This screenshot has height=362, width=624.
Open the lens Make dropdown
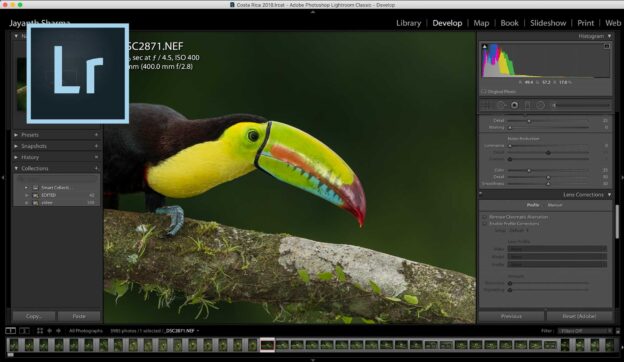click(557, 249)
